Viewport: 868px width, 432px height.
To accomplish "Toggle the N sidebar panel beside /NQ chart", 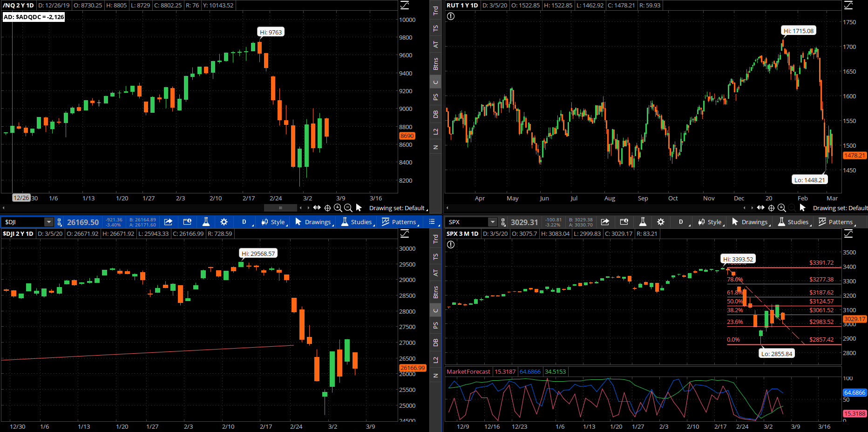I will [435, 147].
